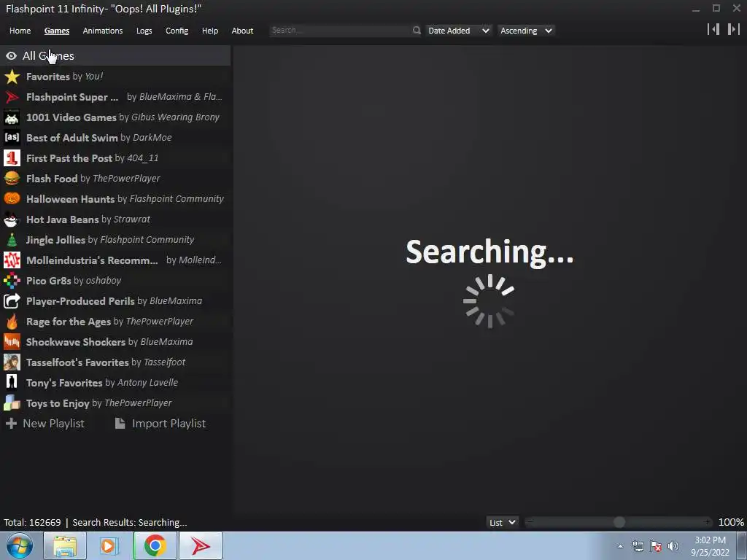Open the Help tab
Screen dimensions: 747x560
(209, 31)
